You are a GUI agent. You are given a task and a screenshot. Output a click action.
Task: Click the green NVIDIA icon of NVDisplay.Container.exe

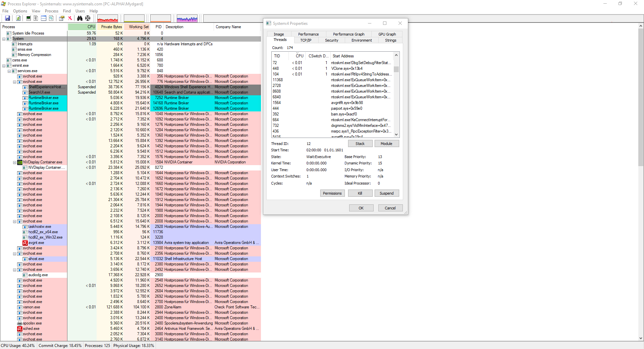click(20, 162)
